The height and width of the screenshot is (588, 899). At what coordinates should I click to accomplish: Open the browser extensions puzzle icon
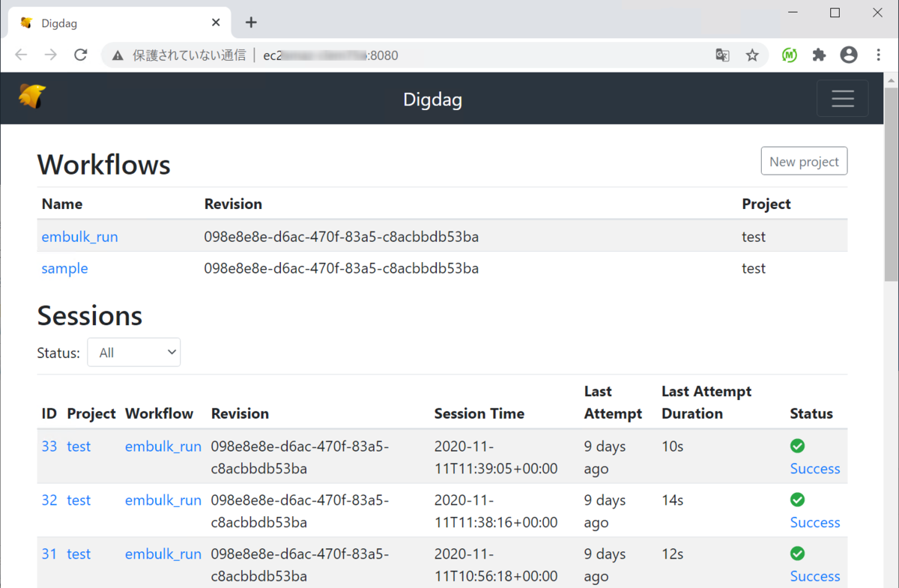point(819,55)
